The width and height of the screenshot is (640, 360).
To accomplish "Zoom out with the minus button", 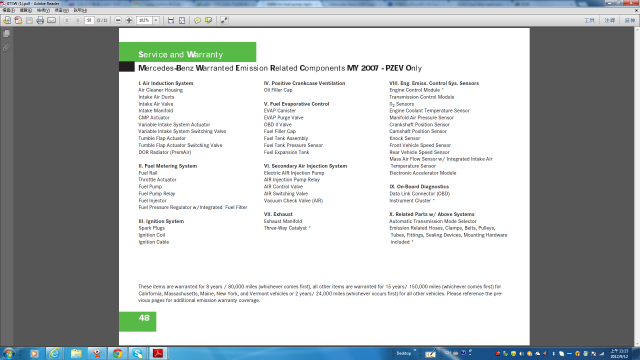I will [118, 20].
